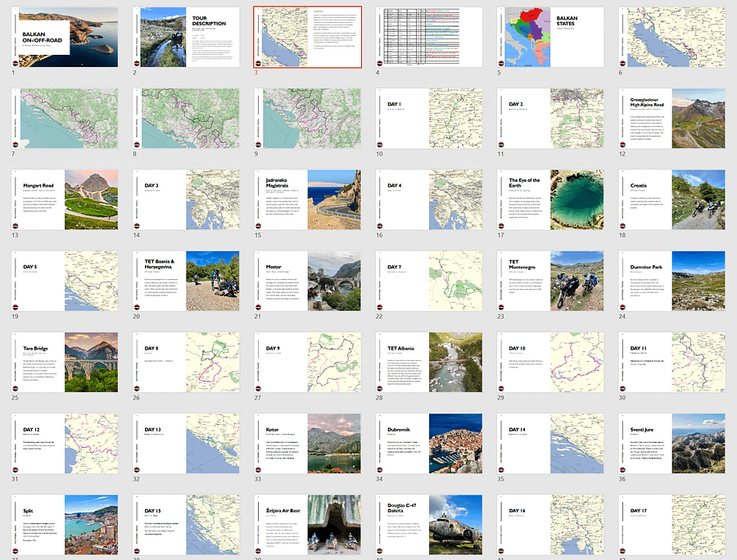
Task: Select The Eye of the Earth slide
Action: (x=550, y=200)
